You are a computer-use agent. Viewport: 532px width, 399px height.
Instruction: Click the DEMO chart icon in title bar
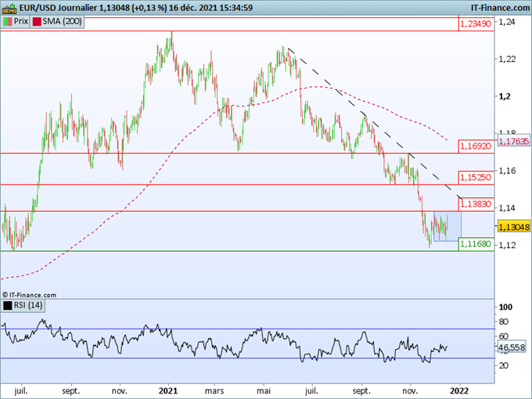(9, 8)
